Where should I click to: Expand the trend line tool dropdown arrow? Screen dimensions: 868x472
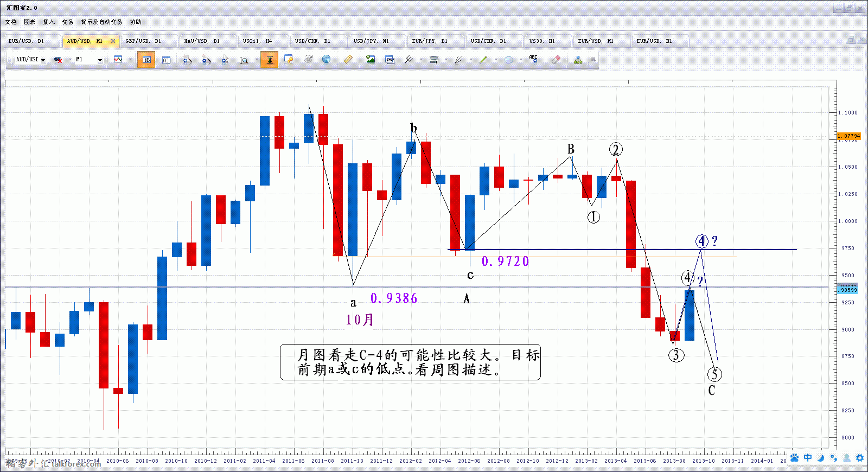tap(496, 60)
